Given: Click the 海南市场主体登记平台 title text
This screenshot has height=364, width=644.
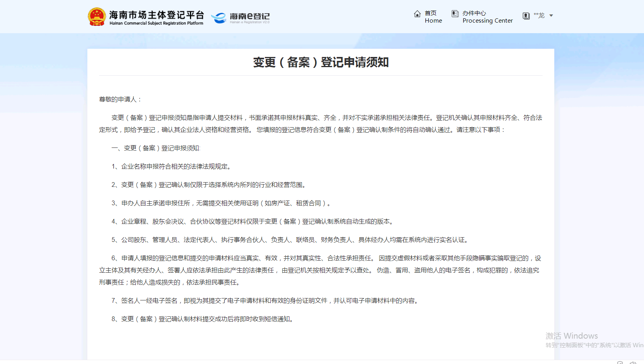Looking at the screenshot, I should (156, 15).
